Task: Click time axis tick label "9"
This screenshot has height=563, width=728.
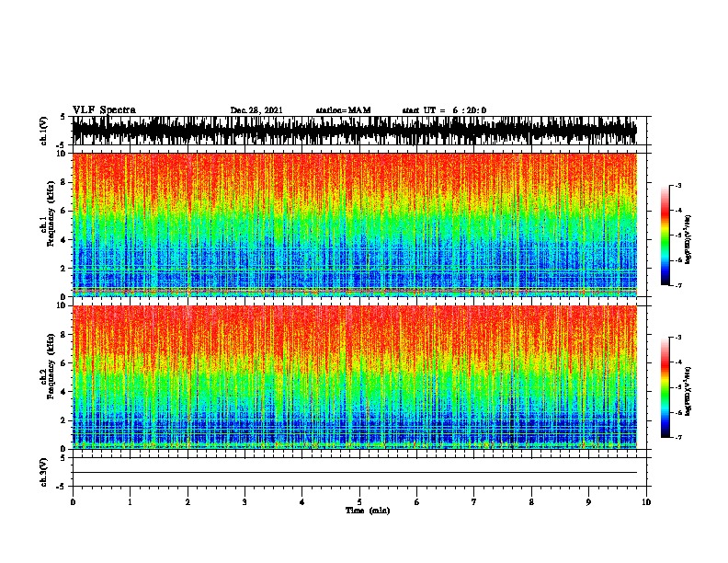Action: (588, 501)
